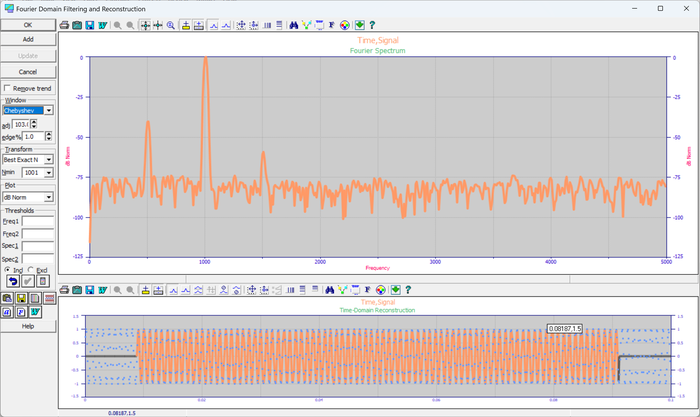
Task: Increase adj value with spinner up arrow
Action: pyautogui.click(x=34, y=122)
